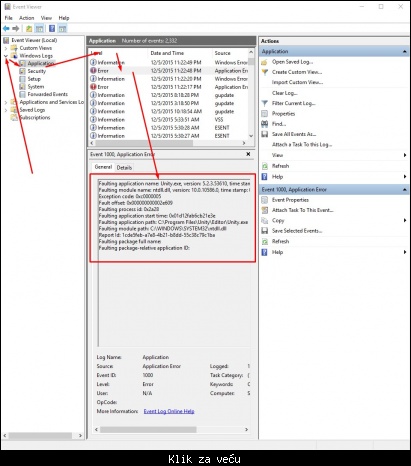Click the Create Custom View funnel icon
Viewport: 411px width, 466px height.
tap(265, 72)
